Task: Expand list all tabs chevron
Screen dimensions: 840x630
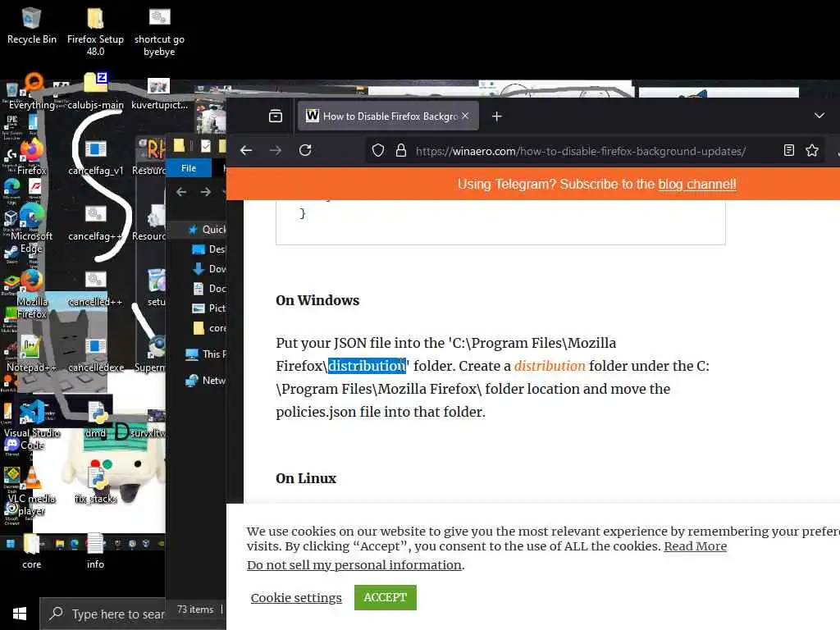Action: tap(819, 116)
